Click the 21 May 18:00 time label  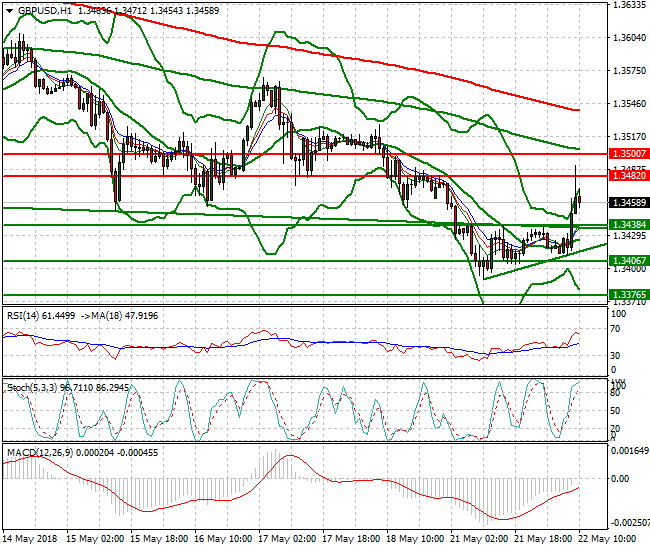[x=543, y=539]
